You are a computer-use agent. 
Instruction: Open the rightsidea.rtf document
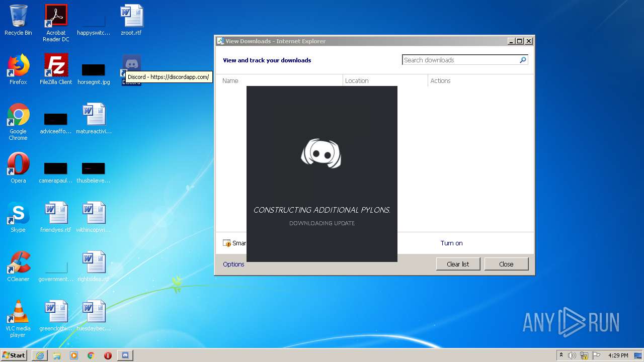pos(94,266)
